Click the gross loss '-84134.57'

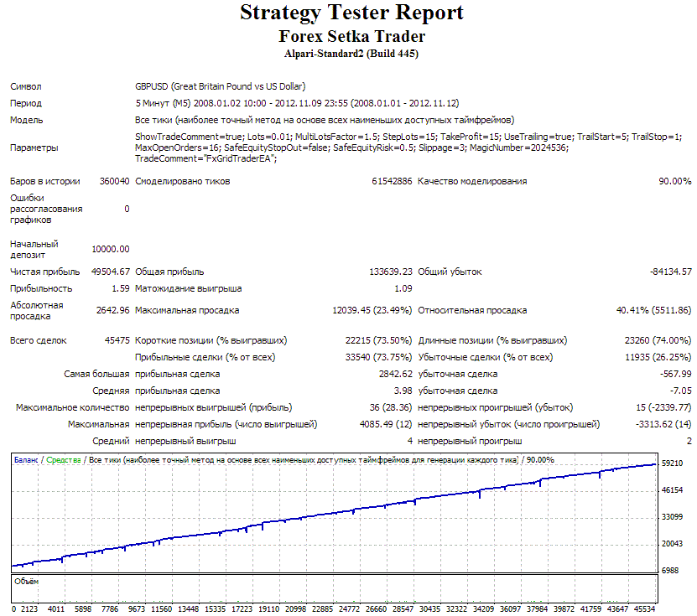click(x=671, y=272)
